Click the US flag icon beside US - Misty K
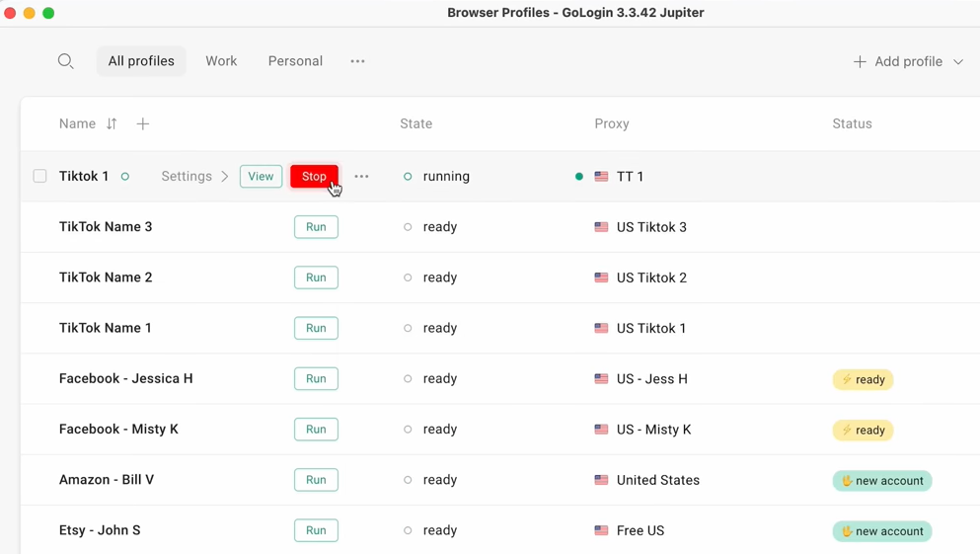Screen dimensions: 980x554 (601, 430)
